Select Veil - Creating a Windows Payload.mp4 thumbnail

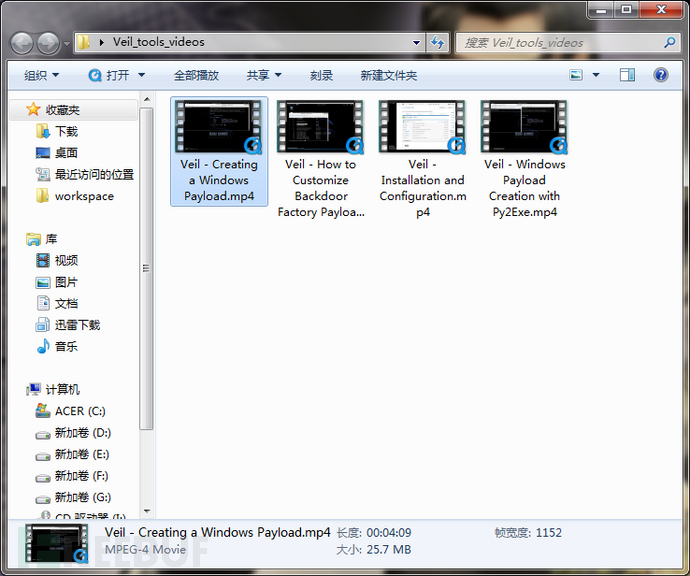(219, 127)
